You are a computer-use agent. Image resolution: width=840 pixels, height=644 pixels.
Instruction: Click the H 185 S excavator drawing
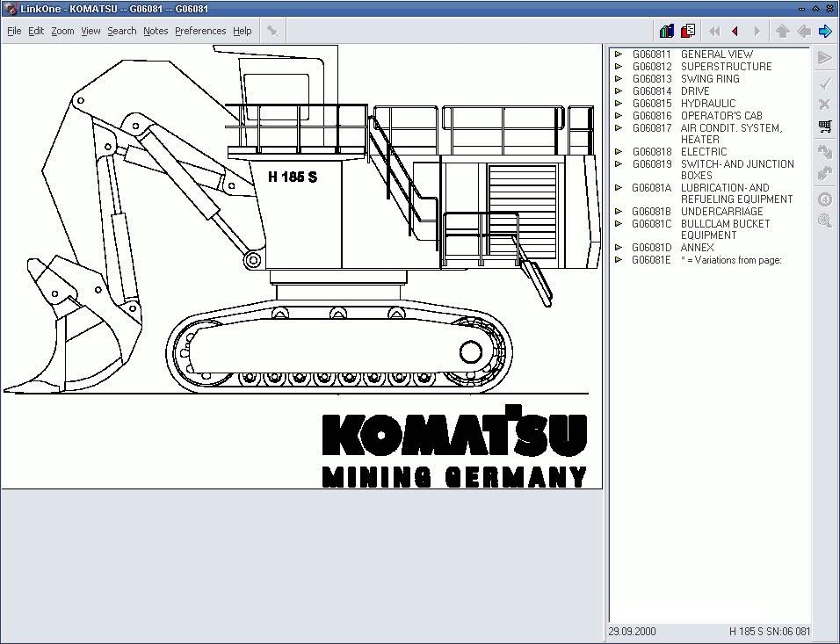click(x=302, y=220)
